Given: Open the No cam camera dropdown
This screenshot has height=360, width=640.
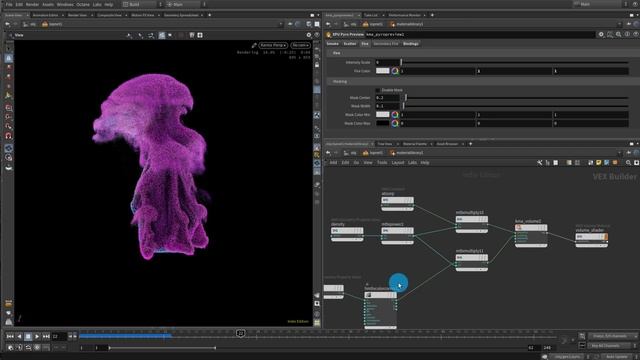Looking at the screenshot, I should tap(300, 45).
